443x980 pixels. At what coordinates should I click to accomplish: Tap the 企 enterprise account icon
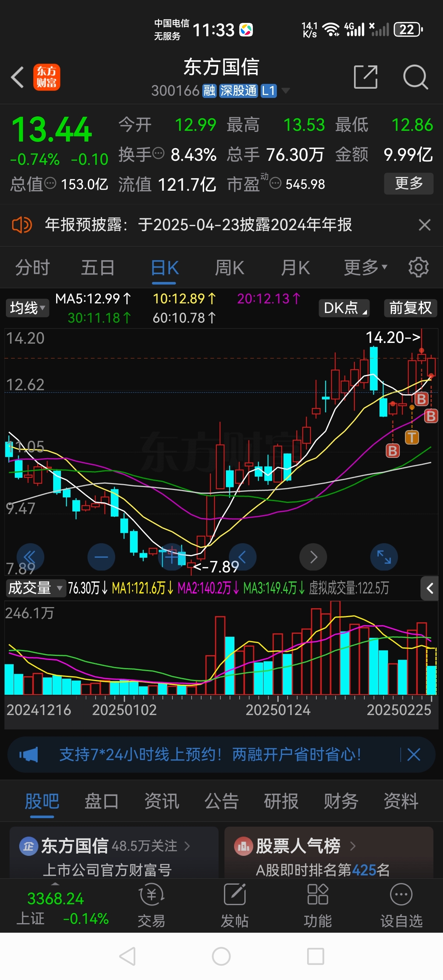click(28, 846)
